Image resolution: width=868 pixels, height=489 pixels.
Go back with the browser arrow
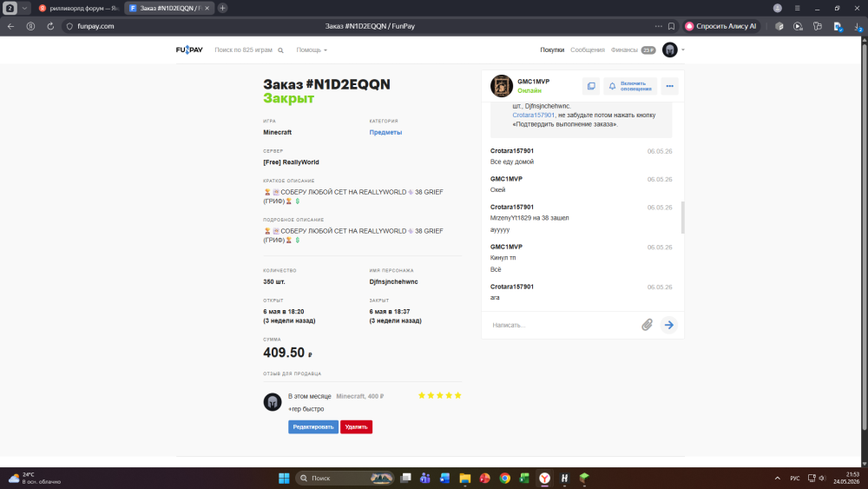11,26
